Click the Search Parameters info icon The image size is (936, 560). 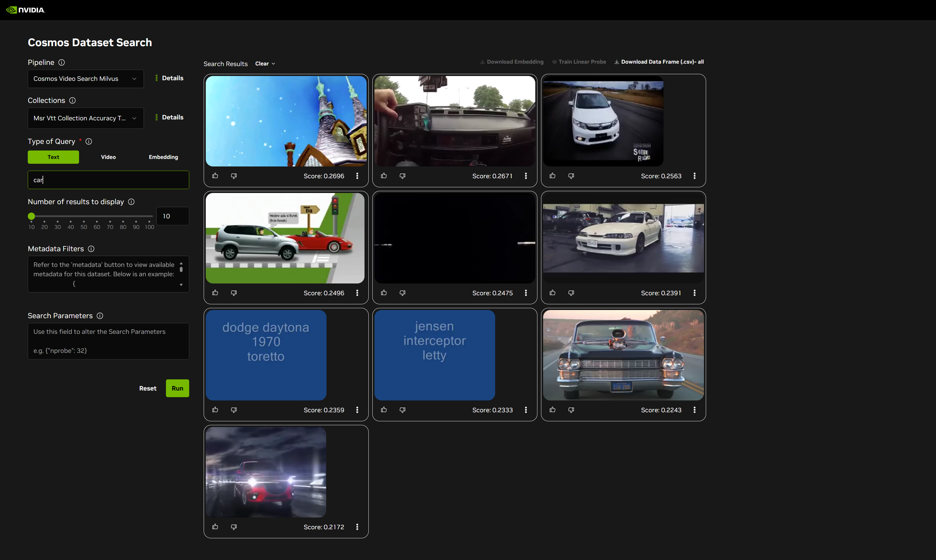coord(100,316)
